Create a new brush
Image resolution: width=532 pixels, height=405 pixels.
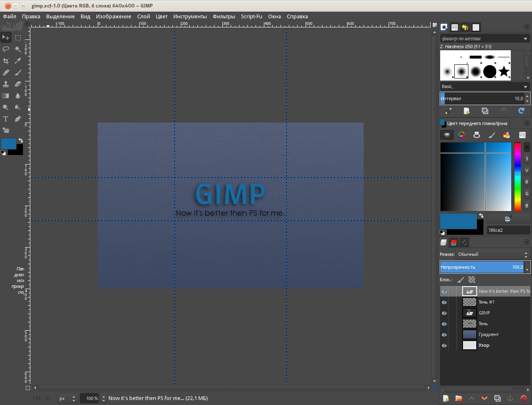coord(467,111)
